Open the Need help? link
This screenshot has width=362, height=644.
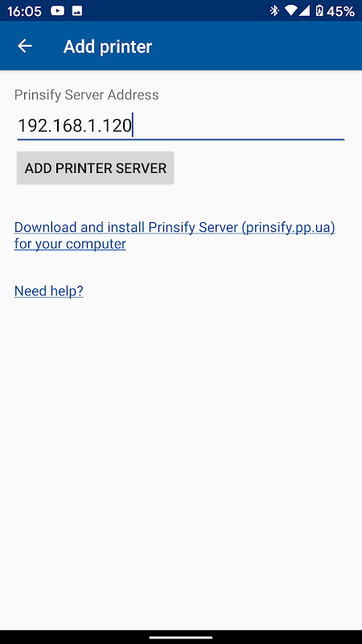point(49,291)
